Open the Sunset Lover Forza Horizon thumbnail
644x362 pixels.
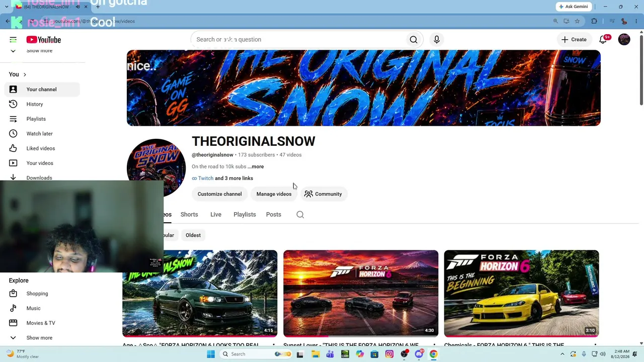[x=361, y=293]
